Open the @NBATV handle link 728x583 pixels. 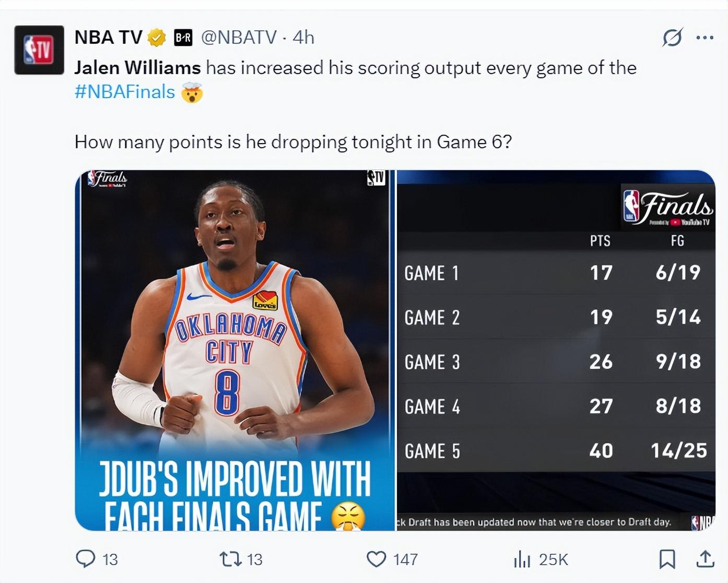pos(239,38)
